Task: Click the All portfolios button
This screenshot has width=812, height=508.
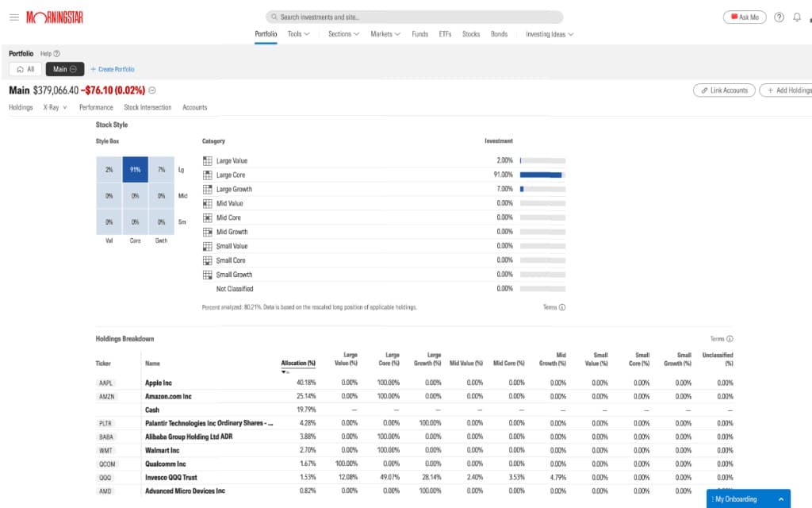Action: click(25, 69)
